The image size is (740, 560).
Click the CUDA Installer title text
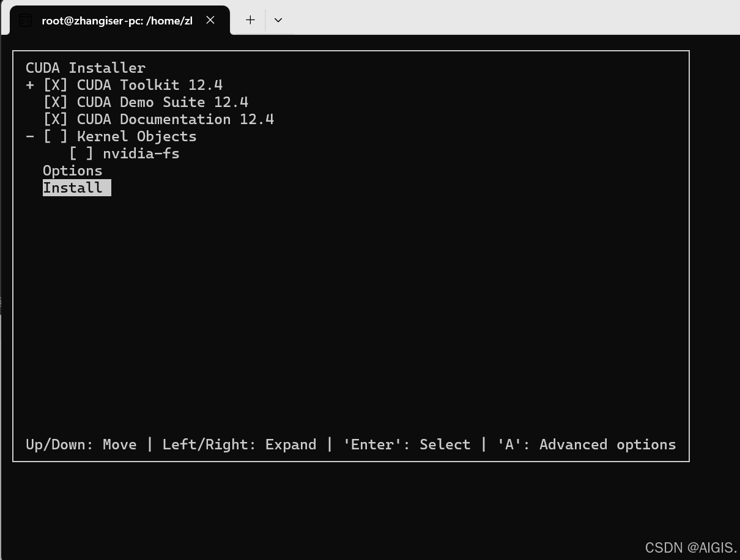(86, 68)
